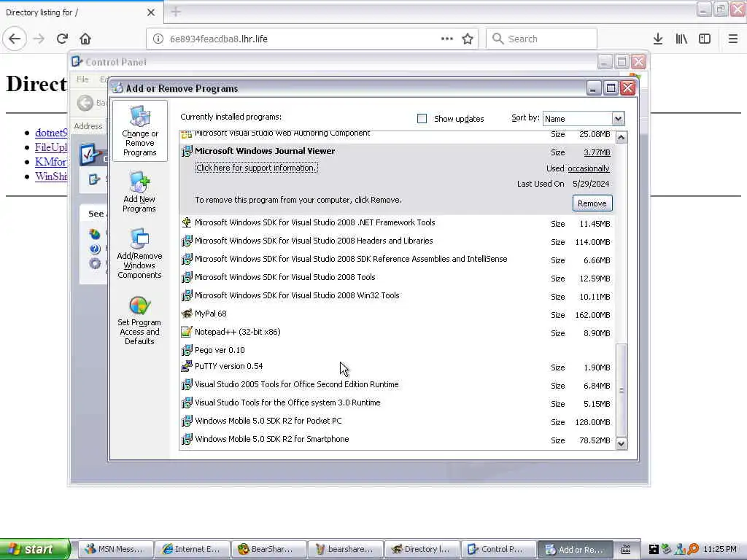Image resolution: width=747 pixels, height=560 pixels.
Task: Open Add/Remove Windows Components
Action: (x=139, y=253)
